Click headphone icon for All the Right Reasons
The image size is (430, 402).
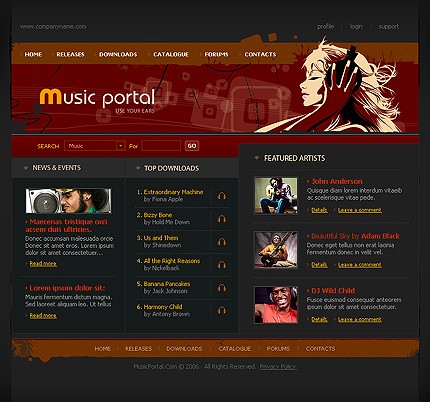coord(222,265)
